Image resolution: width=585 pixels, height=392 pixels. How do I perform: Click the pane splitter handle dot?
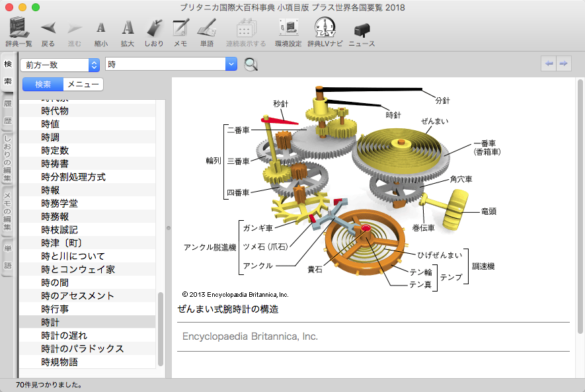pyautogui.click(x=169, y=228)
